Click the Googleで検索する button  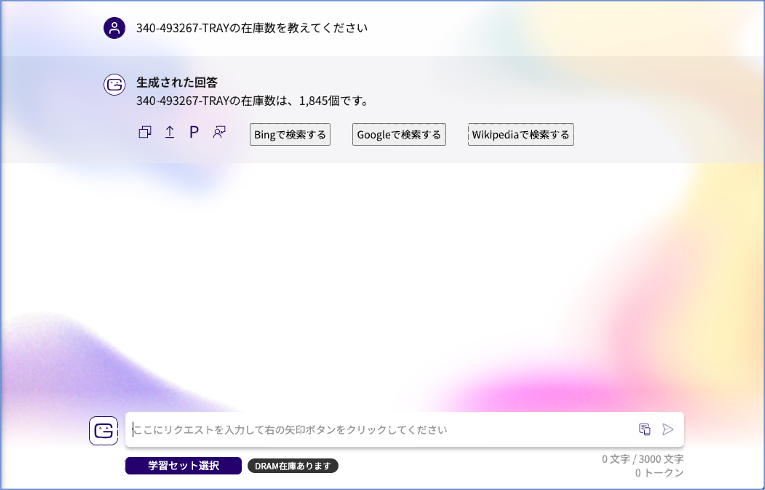click(399, 135)
